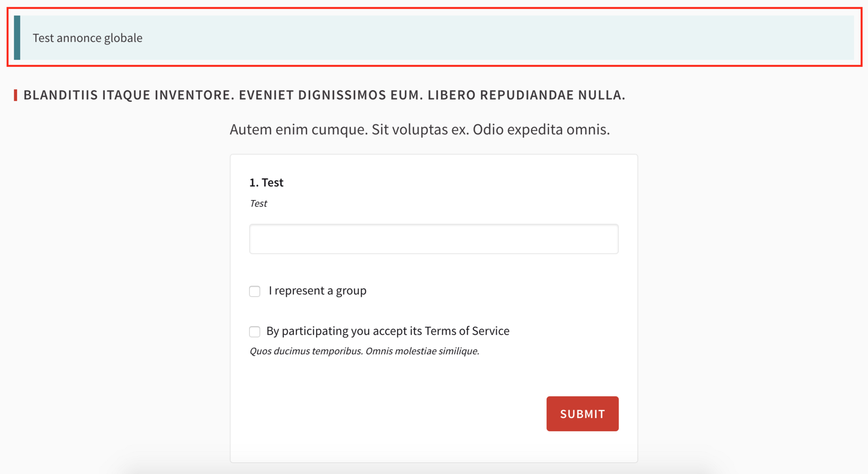Select the "Test annonce globale" announcement text
The image size is (868, 474).
(88, 38)
